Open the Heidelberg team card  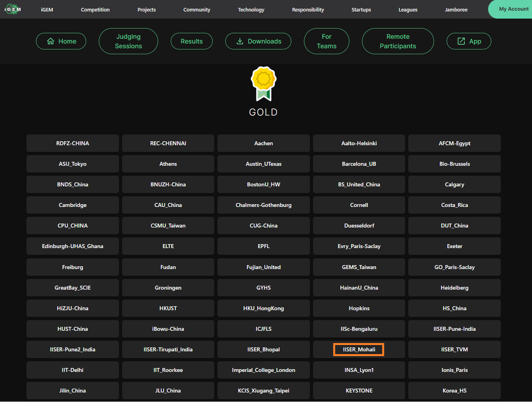pyautogui.click(x=455, y=288)
